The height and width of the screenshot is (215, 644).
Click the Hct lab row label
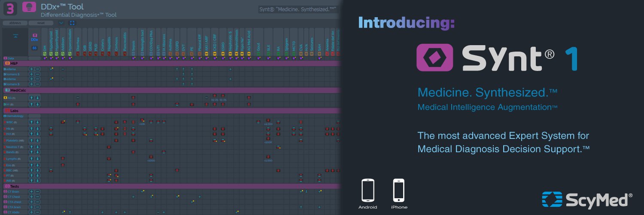[x=9, y=134]
